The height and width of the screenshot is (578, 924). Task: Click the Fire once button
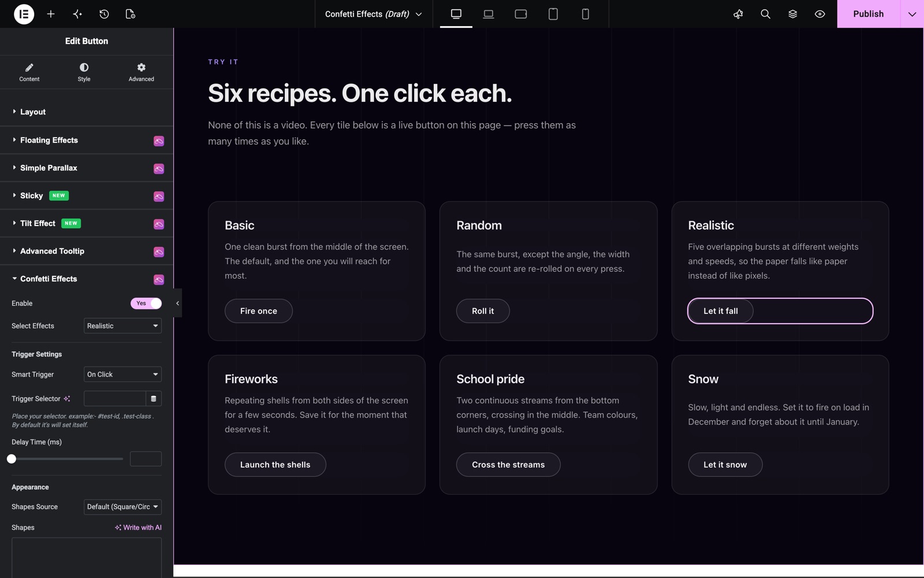tap(259, 311)
